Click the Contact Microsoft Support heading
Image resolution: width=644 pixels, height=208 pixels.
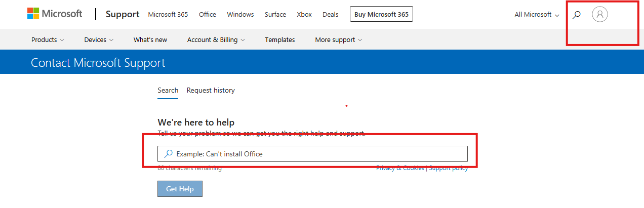[98, 63]
